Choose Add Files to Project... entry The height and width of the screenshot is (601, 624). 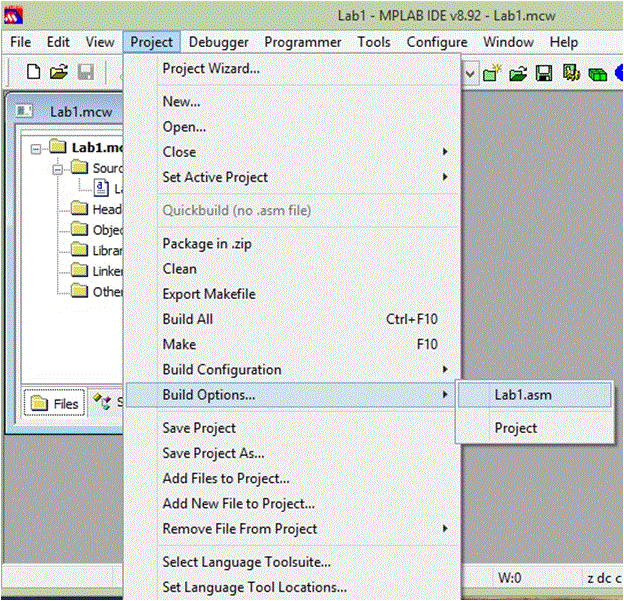[293, 478]
